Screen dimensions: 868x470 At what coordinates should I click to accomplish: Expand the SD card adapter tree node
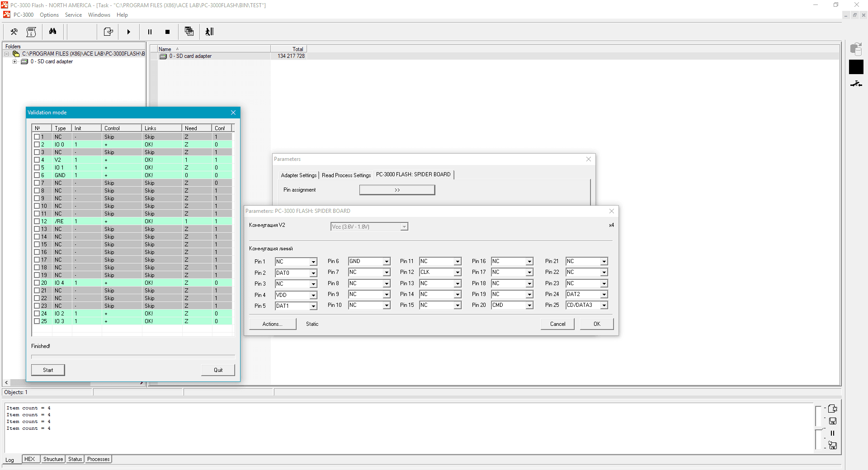(x=15, y=61)
